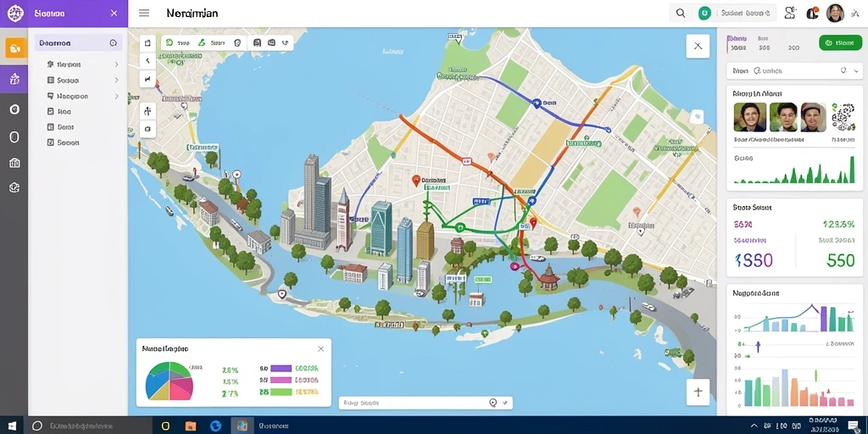The height and width of the screenshot is (434, 868).
Task: Click the second layer icon in map toolbar group
Action: click(x=271, y=42)
